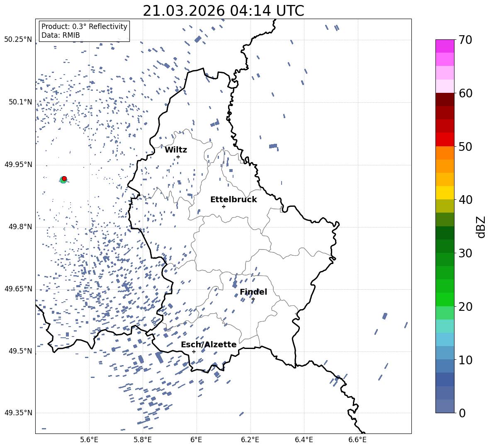
Task: Pick the magenta swatch at top of colorbar
Action: pos(445,46)
